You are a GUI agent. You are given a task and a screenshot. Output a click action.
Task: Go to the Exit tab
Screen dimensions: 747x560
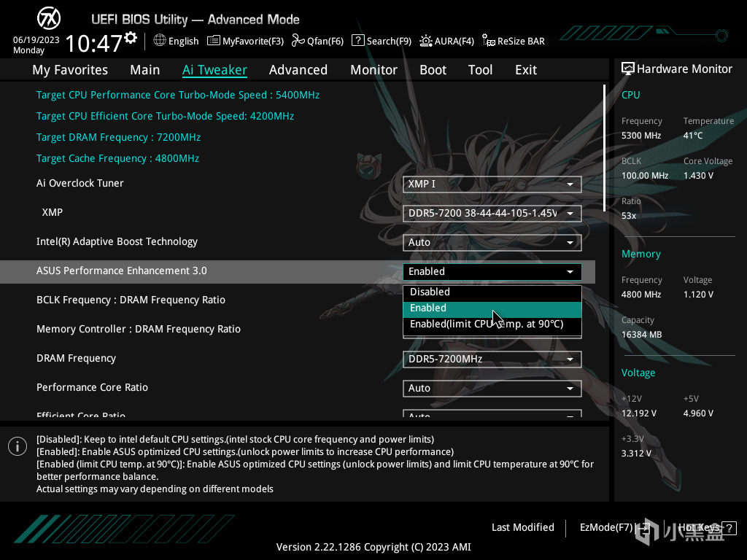click(x=526, y=70)
